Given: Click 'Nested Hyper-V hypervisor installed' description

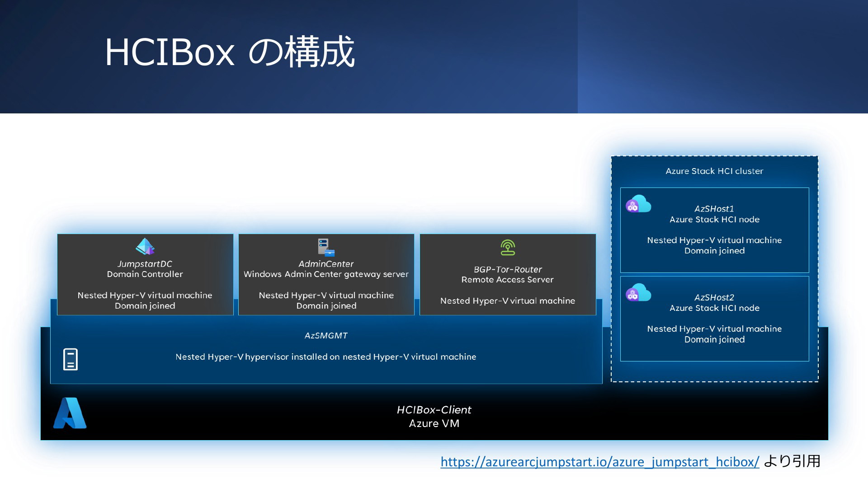Looking at the screenshot, I should click(x=326, y=357).
